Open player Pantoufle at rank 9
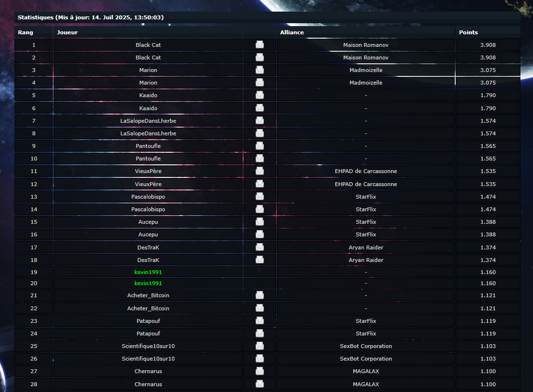 [x=148, y=146]
